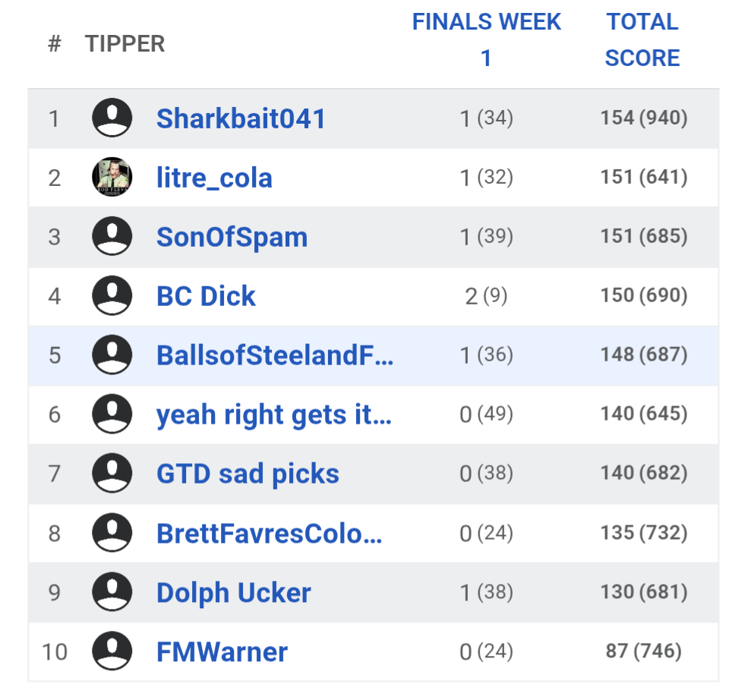Screen dimensions: 751x700
Task: Open the SonOfSpam tipper link
Action: (x=232, y=237)
